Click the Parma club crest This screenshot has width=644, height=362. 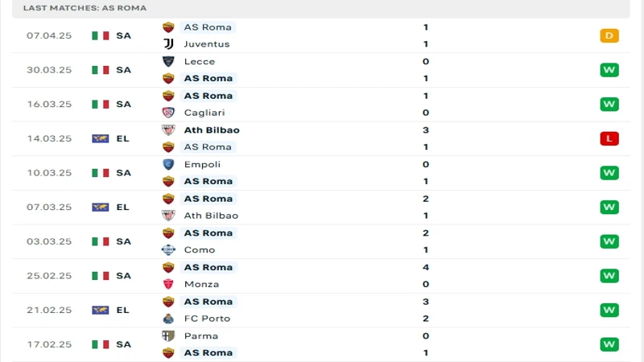168,336
